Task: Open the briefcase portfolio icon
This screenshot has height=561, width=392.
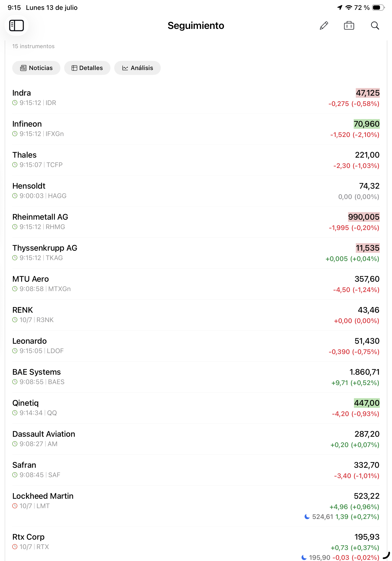Action: [349, 25]
